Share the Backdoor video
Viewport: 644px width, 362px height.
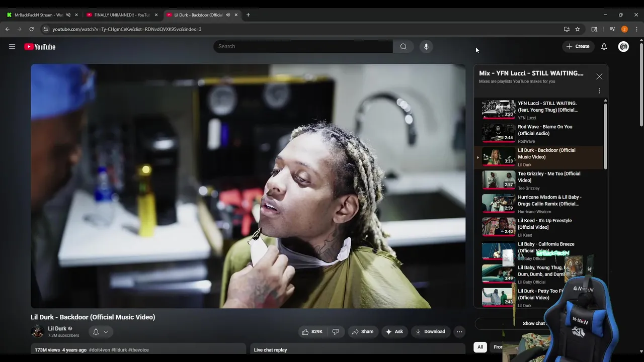(362, 332)
